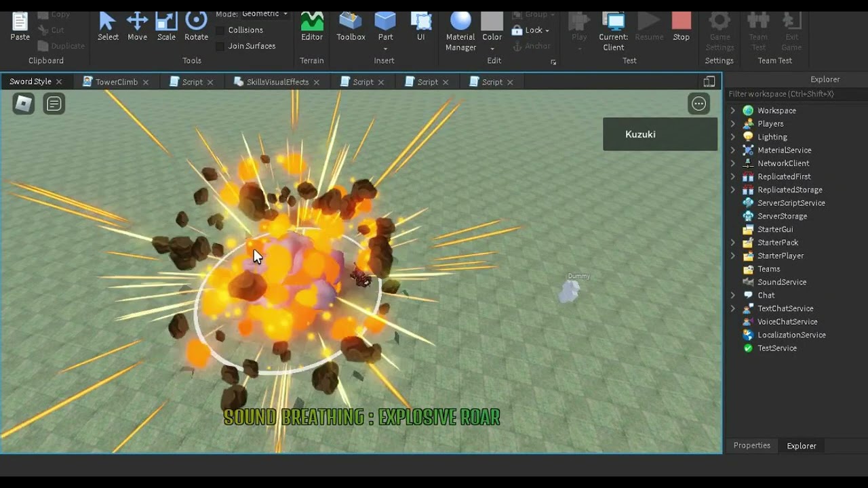Use the Rotate tool

pyautogui.click(x=196, y=27)
